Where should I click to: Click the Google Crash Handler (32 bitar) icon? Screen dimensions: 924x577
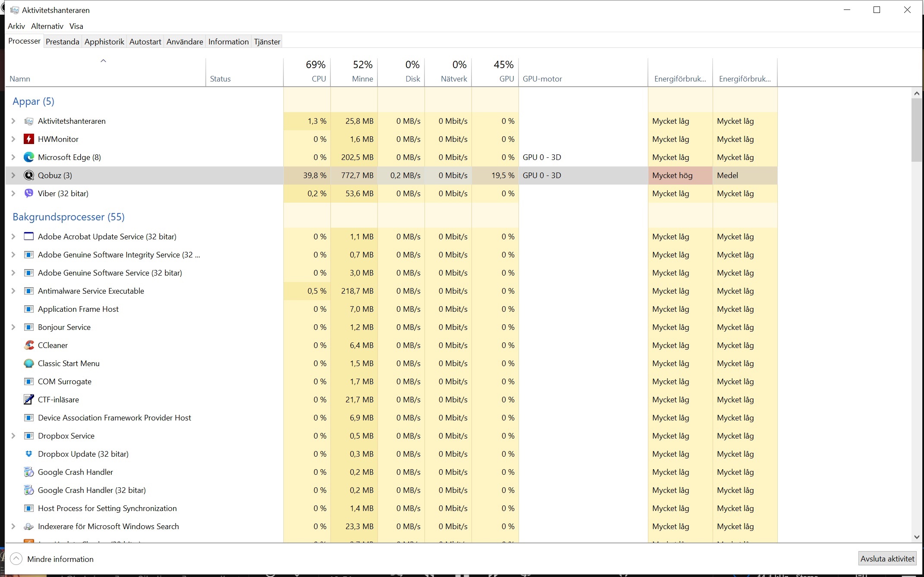pyautogui.click(x=29, y=490)
